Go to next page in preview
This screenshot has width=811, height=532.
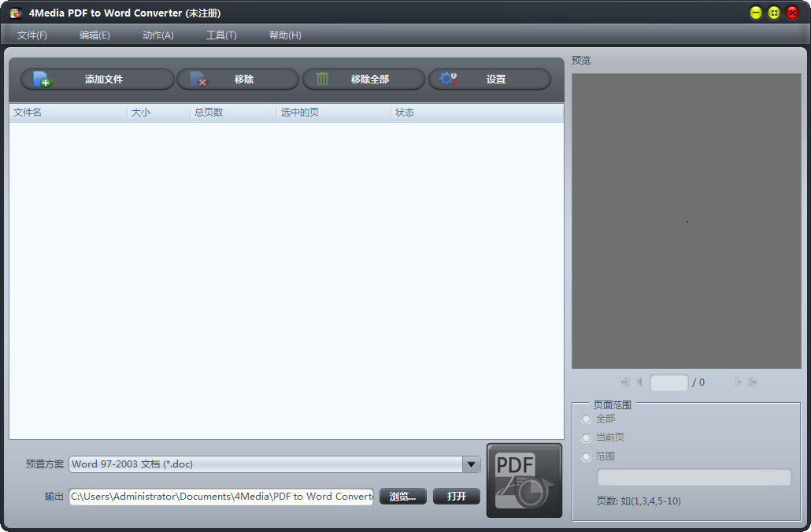738,382
